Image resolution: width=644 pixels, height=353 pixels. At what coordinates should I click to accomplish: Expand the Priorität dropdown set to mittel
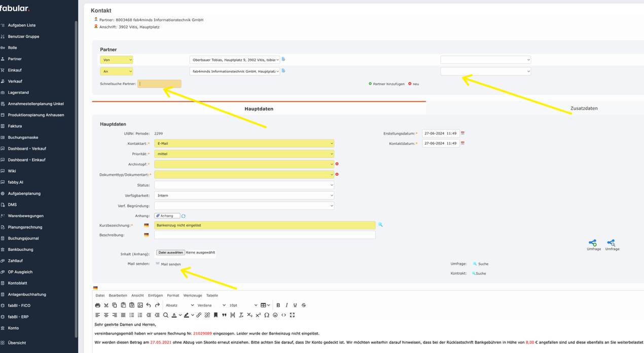[x=244, y=153]
